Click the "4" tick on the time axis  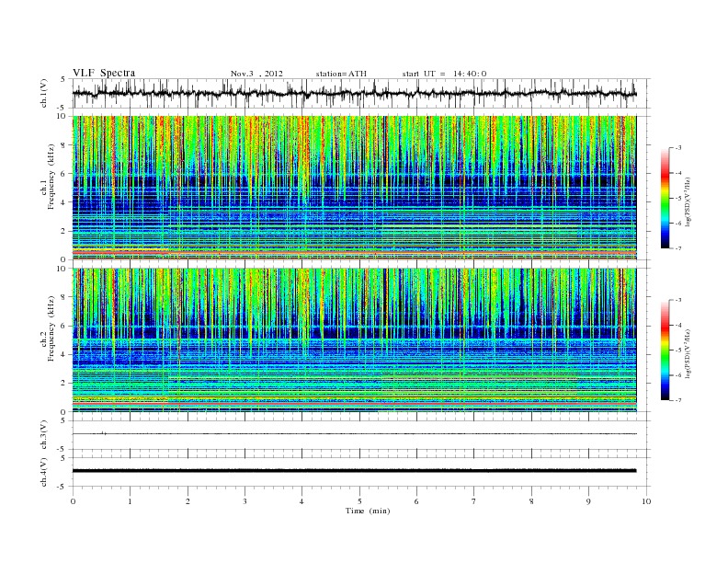[x=301, y=501]
